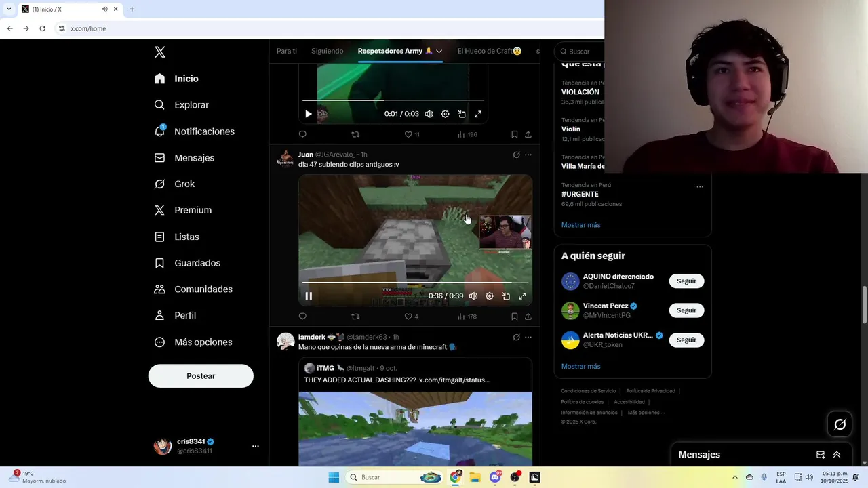The width and height of the screenshot is (868, 488).
Task: Reply to the top post with 196 views
Action: click(x=302, y=135)
